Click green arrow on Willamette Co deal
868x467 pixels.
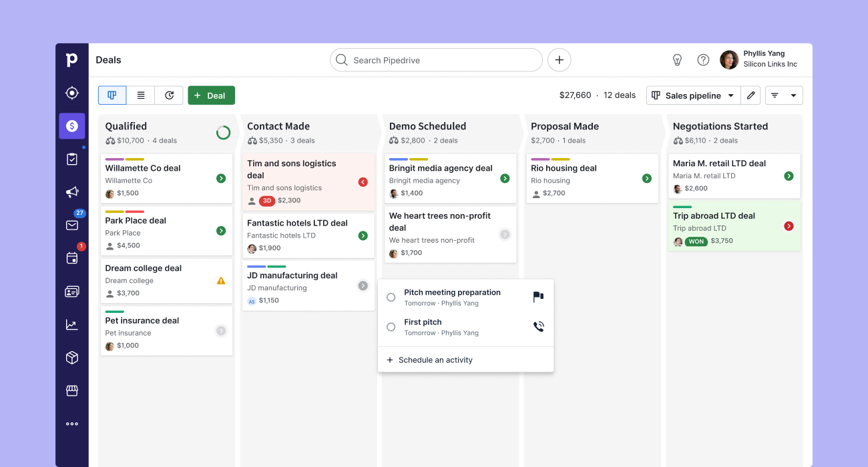(221, 178)
